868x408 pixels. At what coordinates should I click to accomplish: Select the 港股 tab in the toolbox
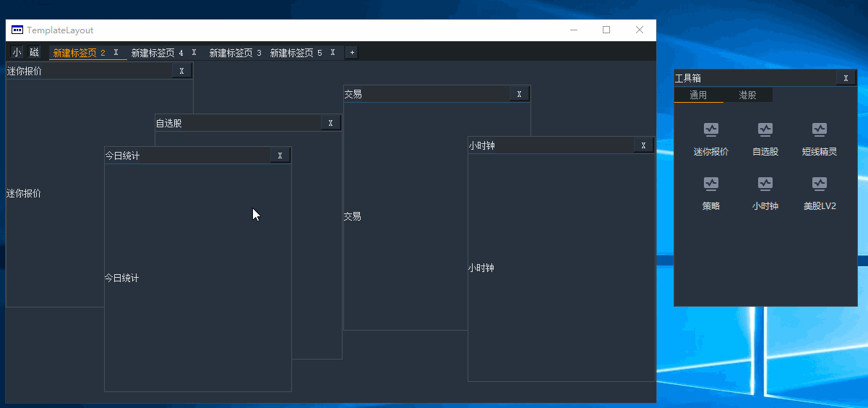(748, 95)
